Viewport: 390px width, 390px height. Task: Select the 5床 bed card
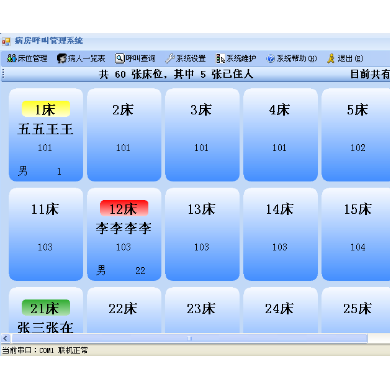tap(356, 135)
